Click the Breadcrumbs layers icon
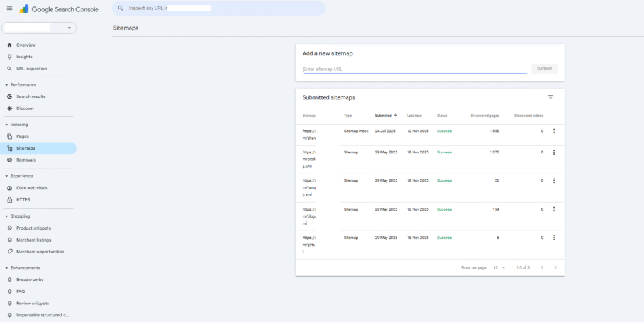 point(9,280)
